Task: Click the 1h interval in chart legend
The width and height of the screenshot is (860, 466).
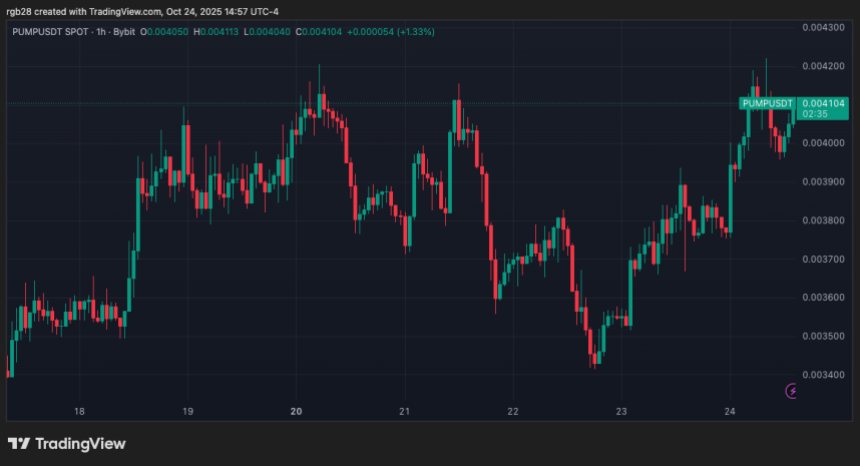Action: [x=101, y=31]
